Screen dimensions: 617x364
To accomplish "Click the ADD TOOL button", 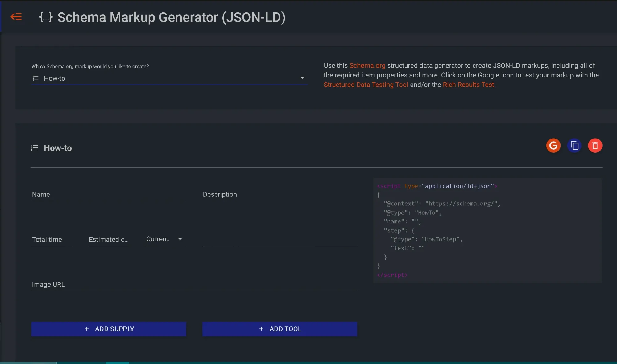I will [280, 329].
